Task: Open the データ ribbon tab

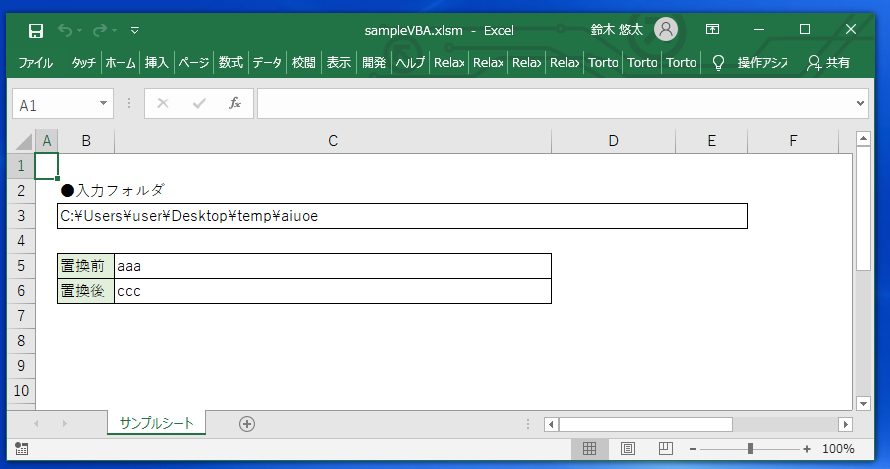Action: coord(267,62)
